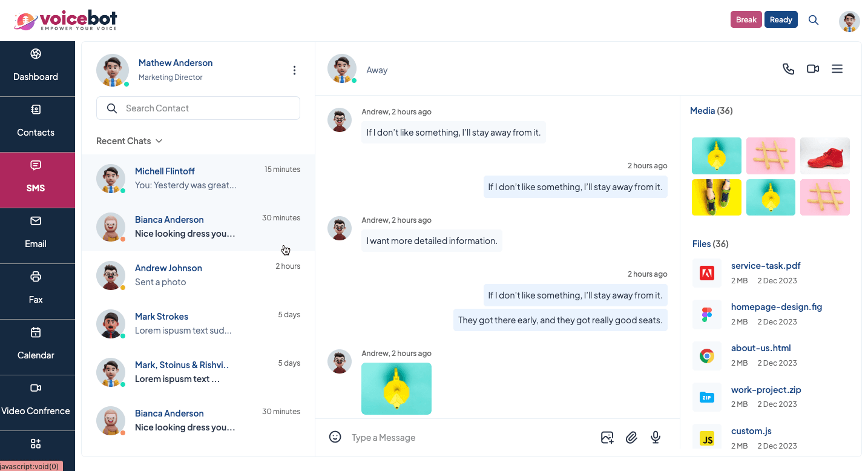Set status to Ready

click(781, 20)
